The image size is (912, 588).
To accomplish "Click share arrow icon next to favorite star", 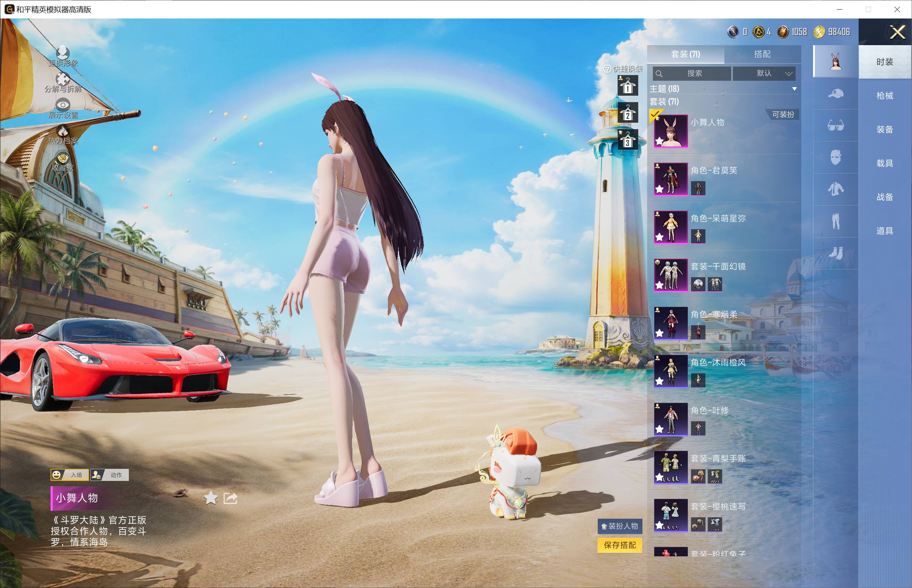I will (x=230, y=498).
